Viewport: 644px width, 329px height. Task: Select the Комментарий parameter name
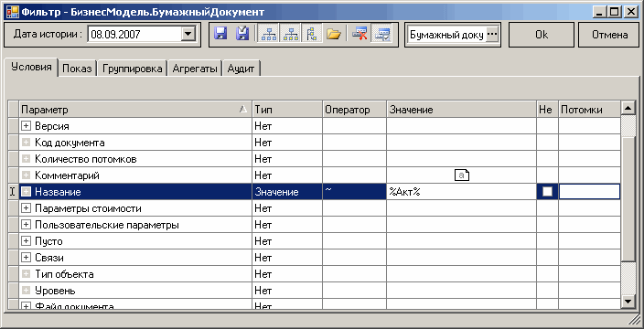(68, 175)
